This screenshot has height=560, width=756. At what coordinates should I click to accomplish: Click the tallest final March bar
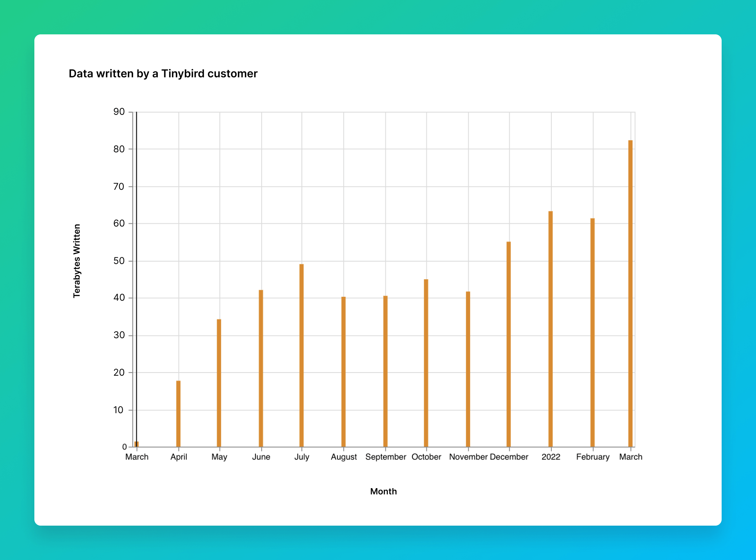tap(630, 293)
